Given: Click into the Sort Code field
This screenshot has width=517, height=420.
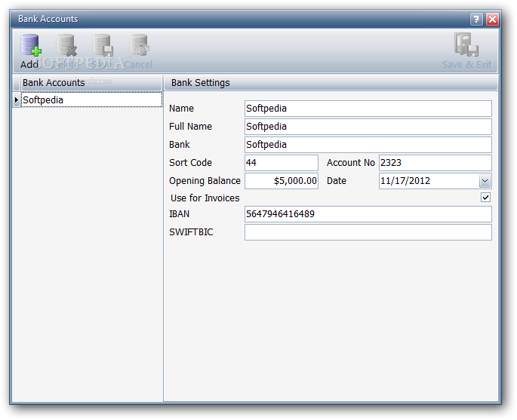Looking at the screenshot, I should (282, 163).
